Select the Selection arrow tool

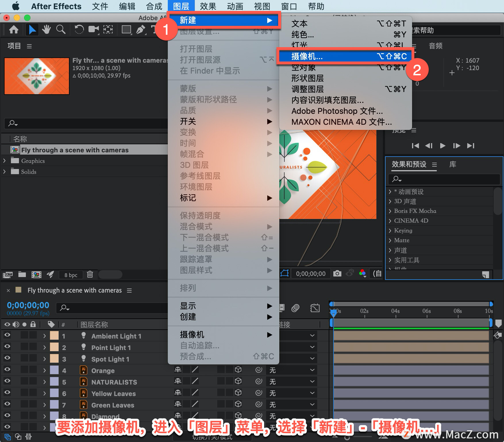(32, 30)
